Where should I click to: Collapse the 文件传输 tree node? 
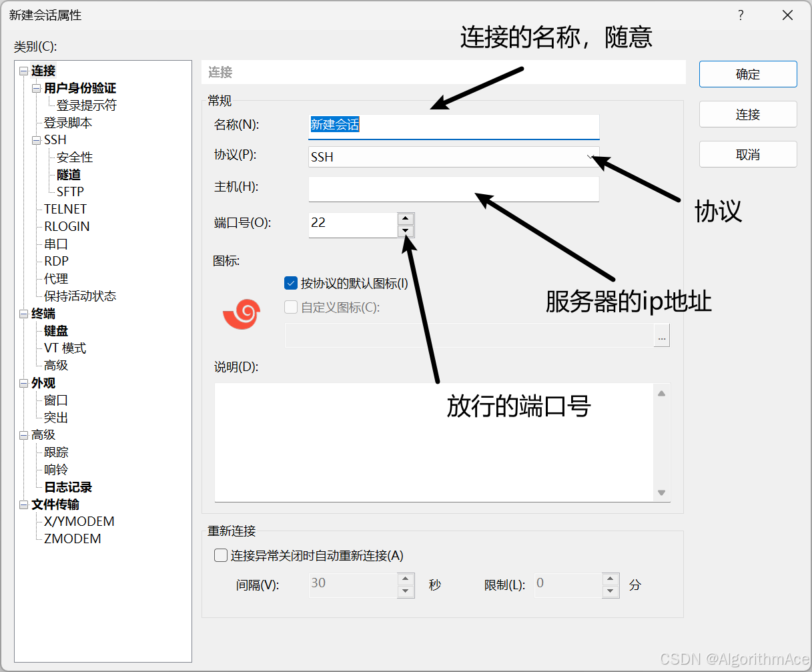point(24,505)
